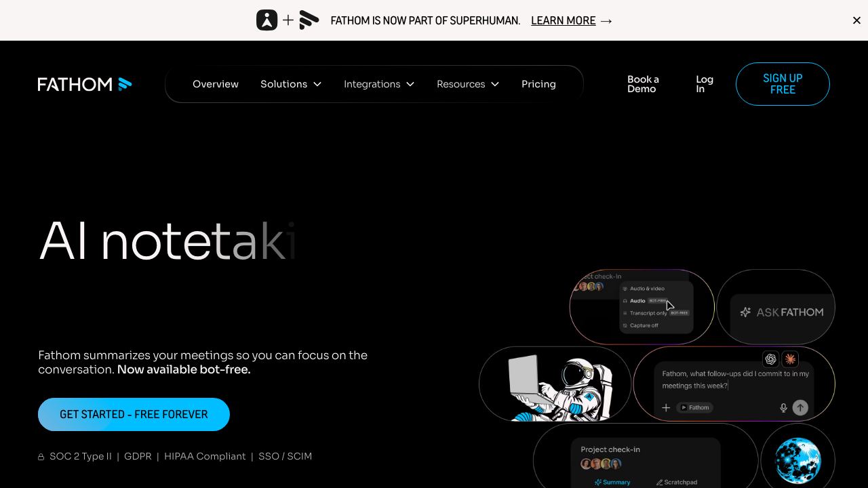Click the Fathom logo in header

point(85,84)
